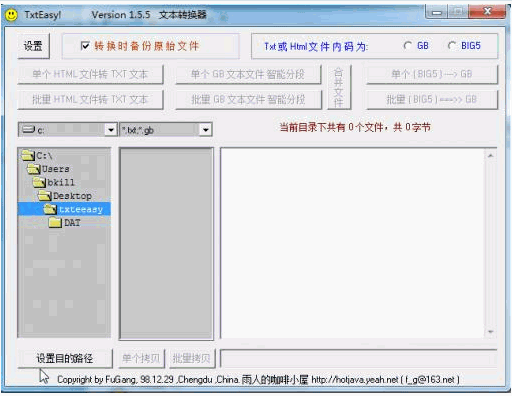The height and width of the screenshot is (396, 512).
Task: Click the Txt 或 Html 文件内码为 label
Action: (316, 46)
